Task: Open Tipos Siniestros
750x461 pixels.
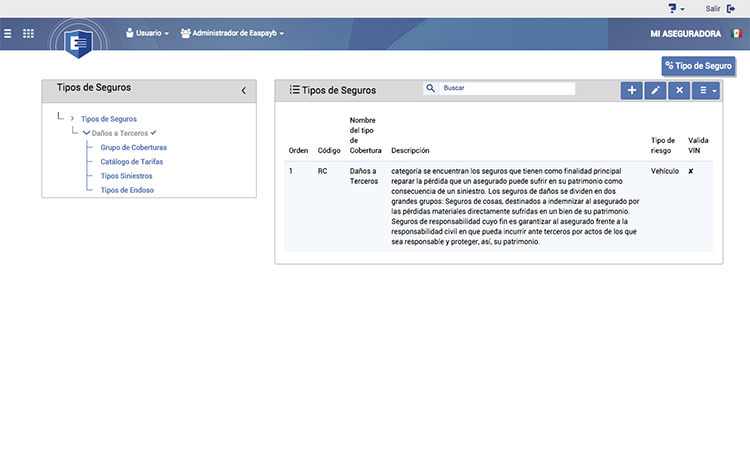Action: [x=126, y=176]
